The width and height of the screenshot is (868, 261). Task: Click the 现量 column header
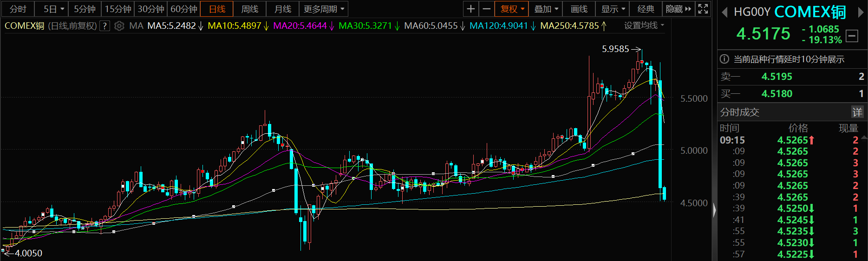(848, 128)
